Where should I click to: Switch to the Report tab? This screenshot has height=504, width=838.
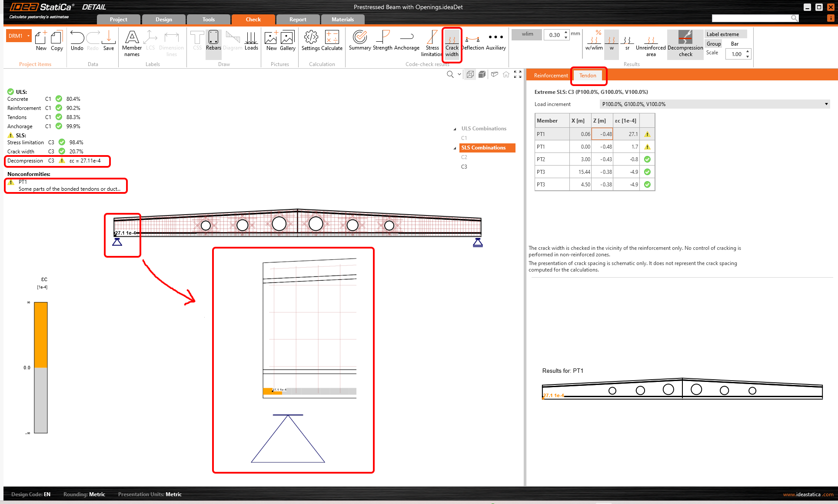tap(298, 20)
